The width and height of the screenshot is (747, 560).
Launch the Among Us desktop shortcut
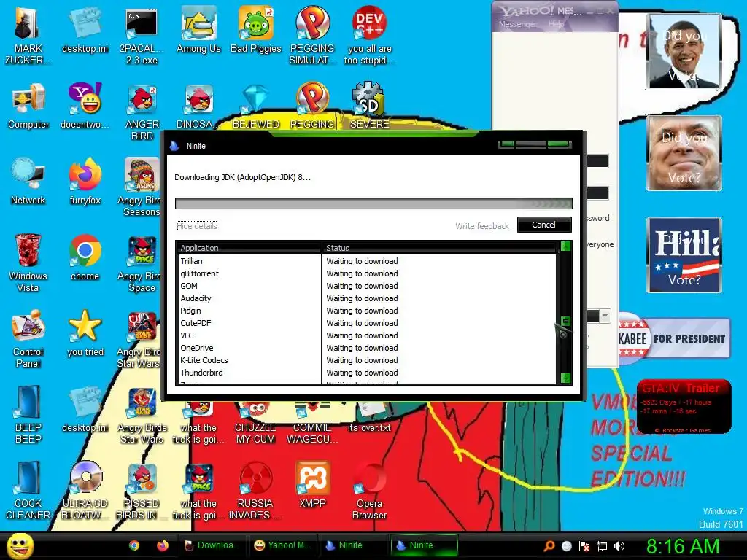198,29
